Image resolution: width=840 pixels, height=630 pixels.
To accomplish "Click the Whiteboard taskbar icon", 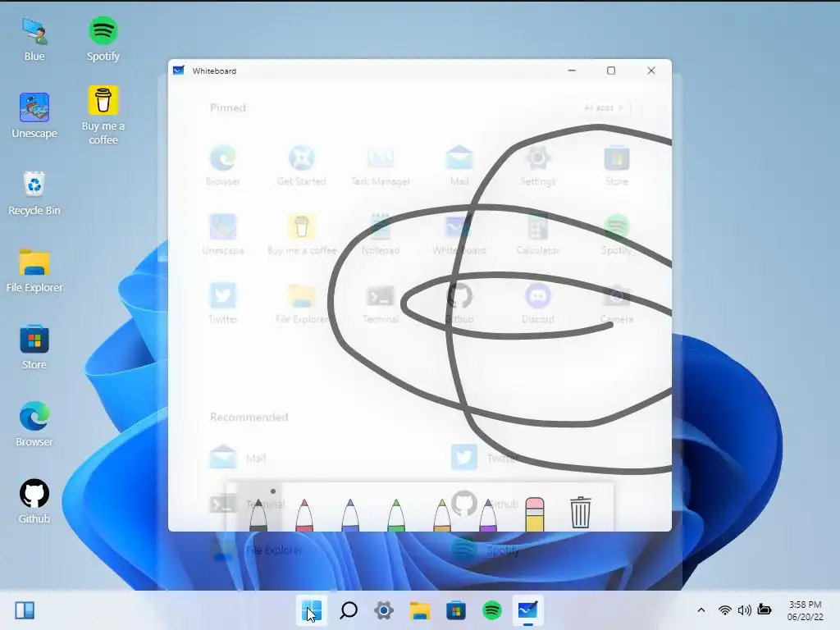I will click(527, 610).
